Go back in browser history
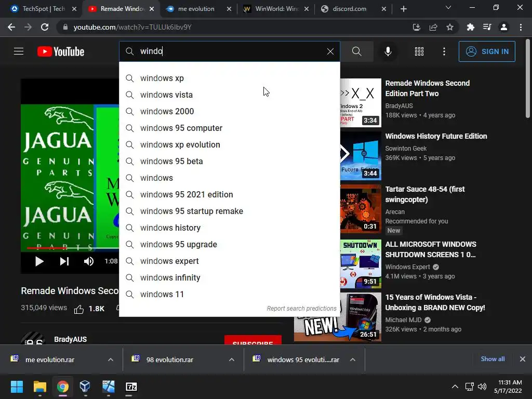The image size is (532, 399). point(11,27)
